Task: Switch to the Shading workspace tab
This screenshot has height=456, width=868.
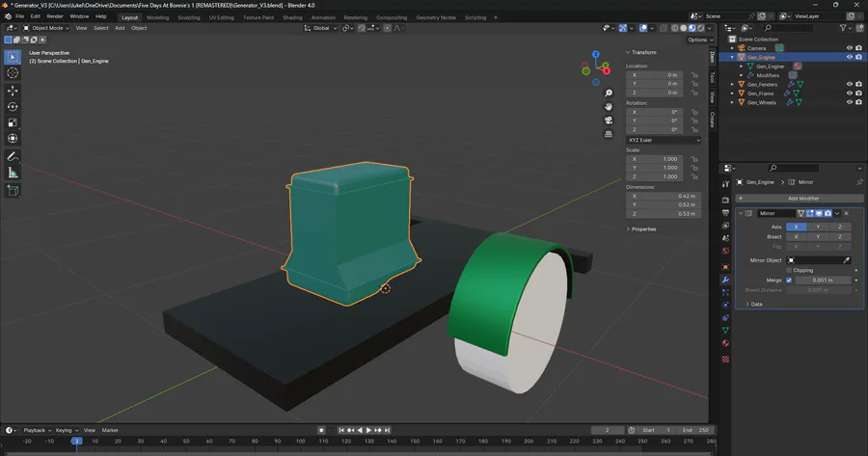Action: 292,17
